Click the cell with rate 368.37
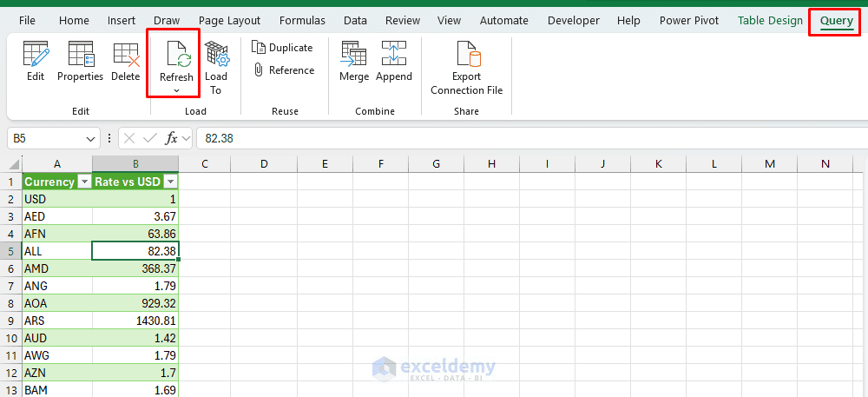Viewport: 868px width, 397px height. (135, 268)
